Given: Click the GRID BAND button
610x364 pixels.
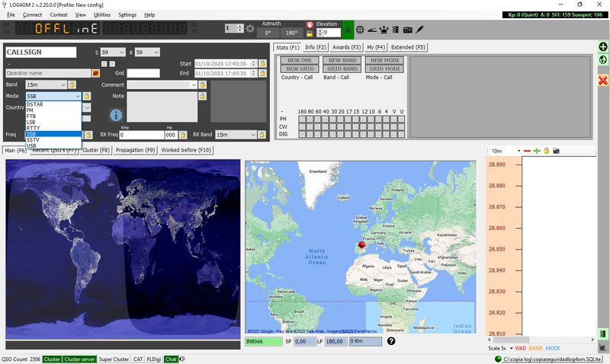Looking at the screenshot, I should [342, 69].
